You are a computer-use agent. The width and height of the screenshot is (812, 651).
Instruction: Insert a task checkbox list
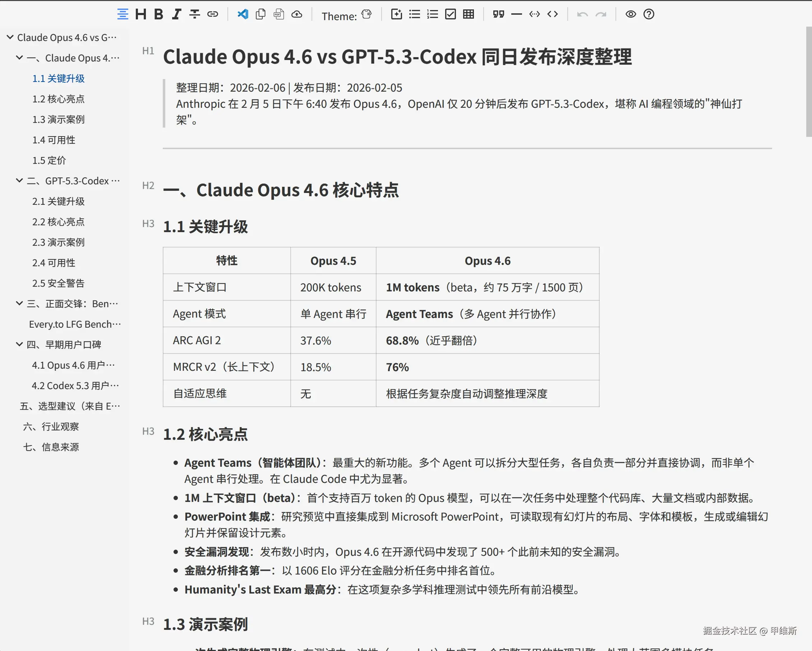pyautogui.click(x=450, y=14)
